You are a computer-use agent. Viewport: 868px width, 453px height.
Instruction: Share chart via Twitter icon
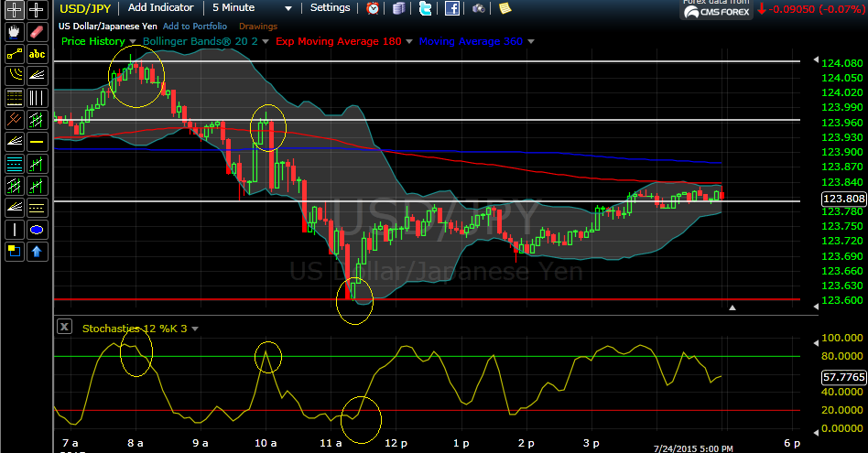pos(425,8)
